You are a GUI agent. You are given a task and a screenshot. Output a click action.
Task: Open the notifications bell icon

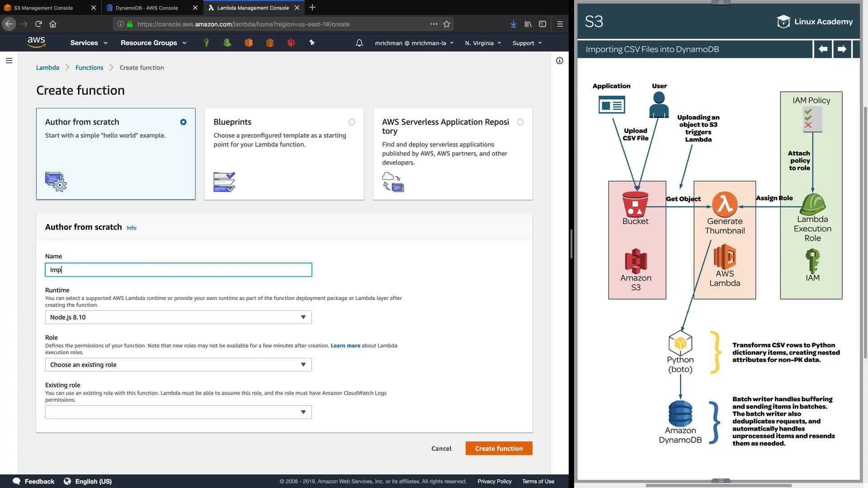click(x=359, y=43)
